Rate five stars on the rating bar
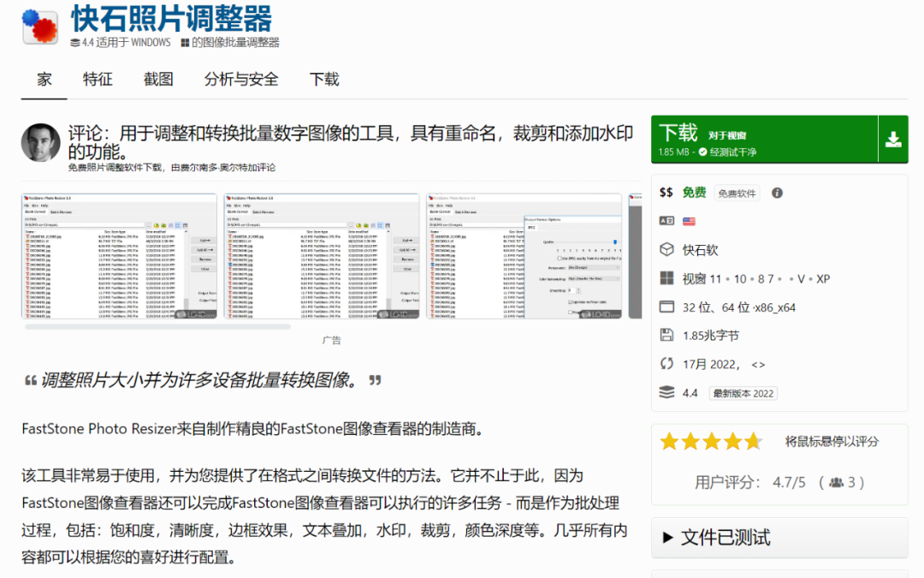This screenshot has width=924, height=578. click(x=754, y=441)
